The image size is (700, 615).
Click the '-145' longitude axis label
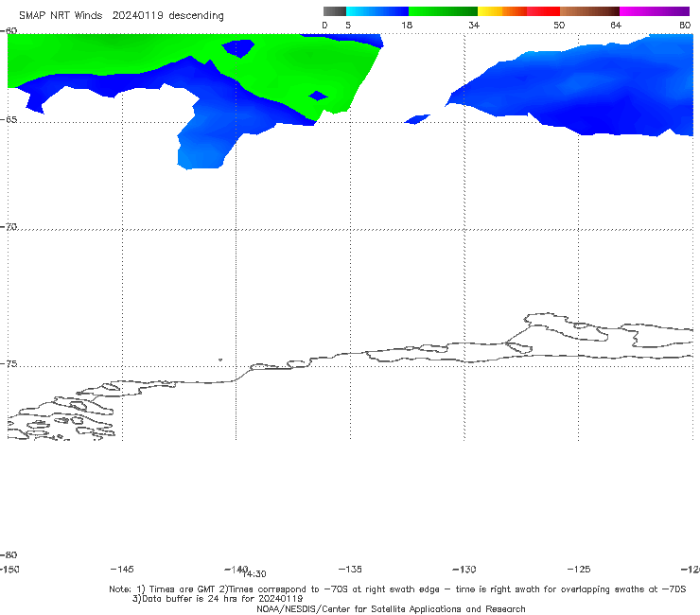(122, 569)
